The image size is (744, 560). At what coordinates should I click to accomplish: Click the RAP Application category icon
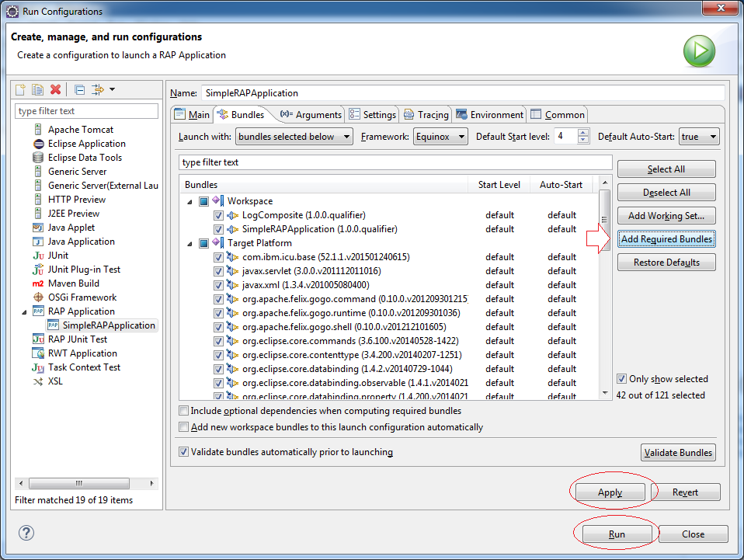point(38,311)
